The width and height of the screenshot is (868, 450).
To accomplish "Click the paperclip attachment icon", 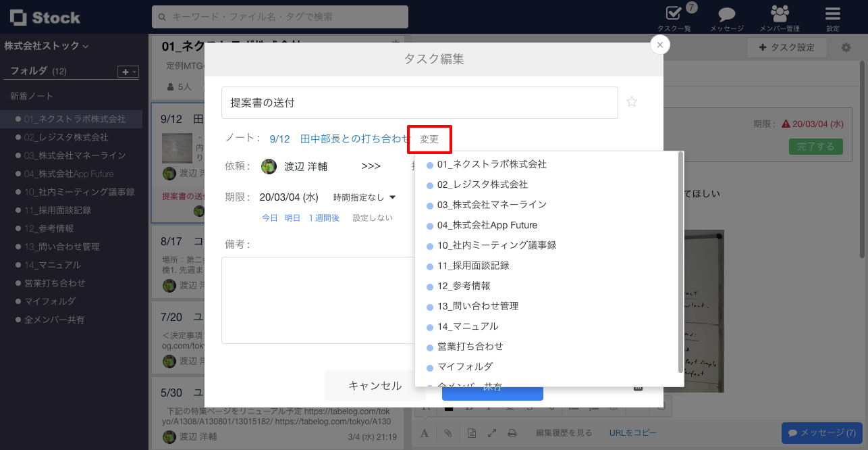I will (449, 433).
